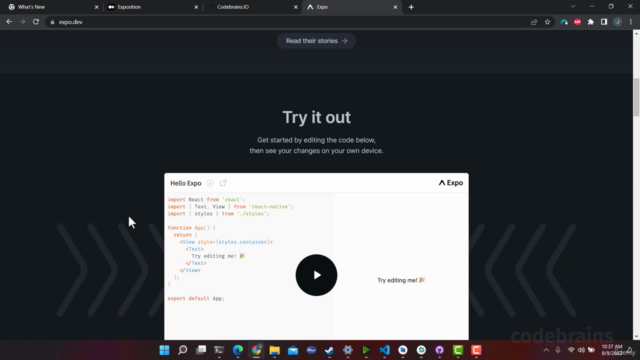Open the teal speedometer extension icon
This screenshot has width=640, height=360.
click(564, 22)
